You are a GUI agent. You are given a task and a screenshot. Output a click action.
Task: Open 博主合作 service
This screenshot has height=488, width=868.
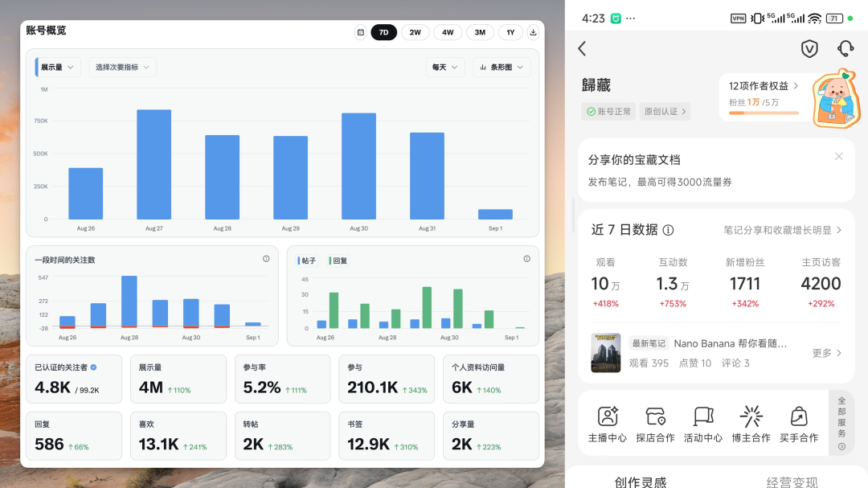click(751, 424)
